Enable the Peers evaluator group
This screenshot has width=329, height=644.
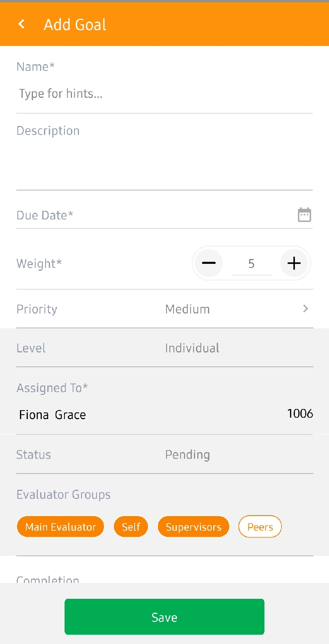pyautogui.click(x=260, y=527)
